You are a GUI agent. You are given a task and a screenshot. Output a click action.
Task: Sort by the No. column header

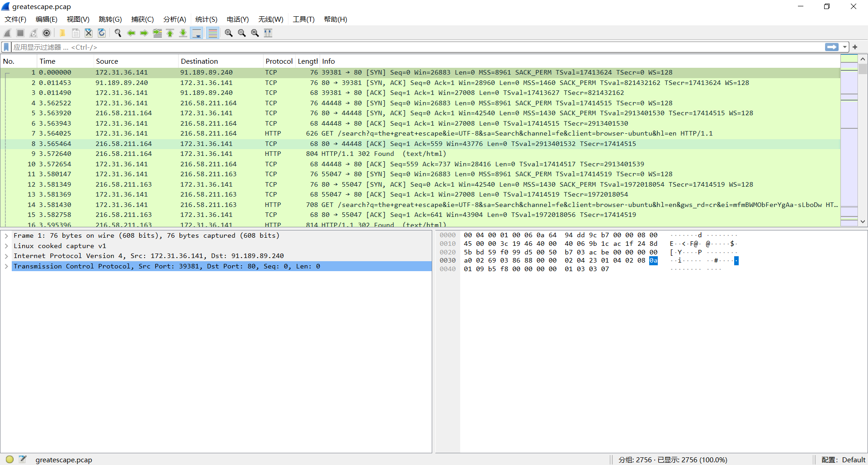click(x=19, y=61)
